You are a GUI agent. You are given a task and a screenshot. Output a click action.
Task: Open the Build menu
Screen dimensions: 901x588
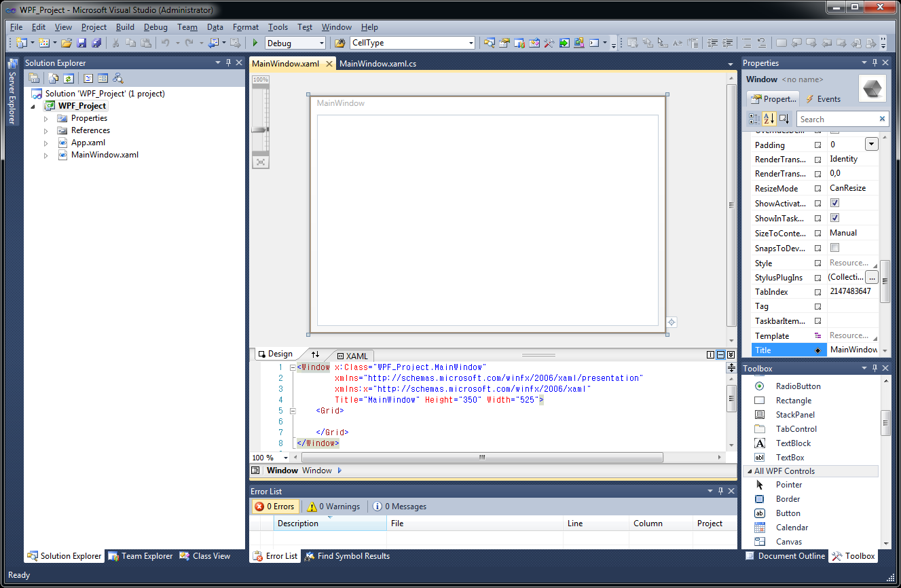(125, 27)
